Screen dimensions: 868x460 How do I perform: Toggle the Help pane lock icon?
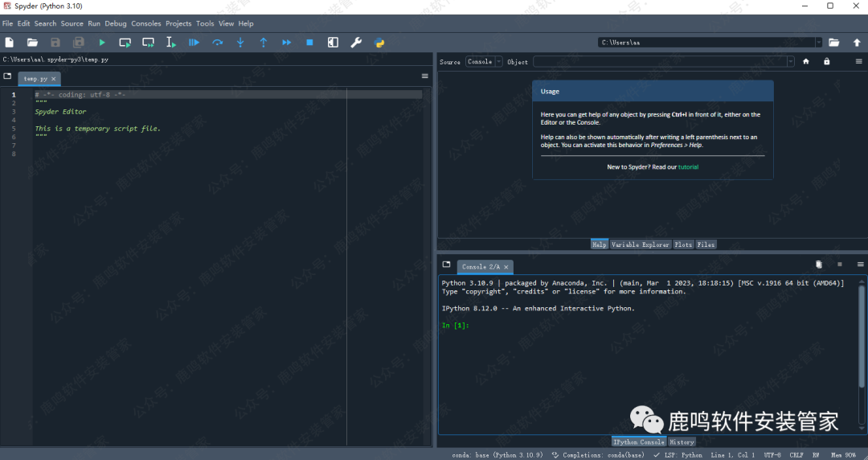[826, 62]
